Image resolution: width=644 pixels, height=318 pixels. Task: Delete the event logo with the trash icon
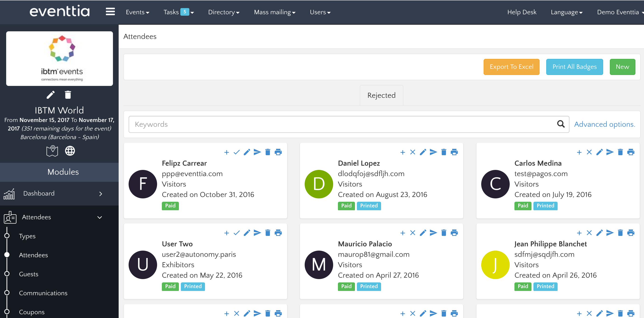coord(68,95)
